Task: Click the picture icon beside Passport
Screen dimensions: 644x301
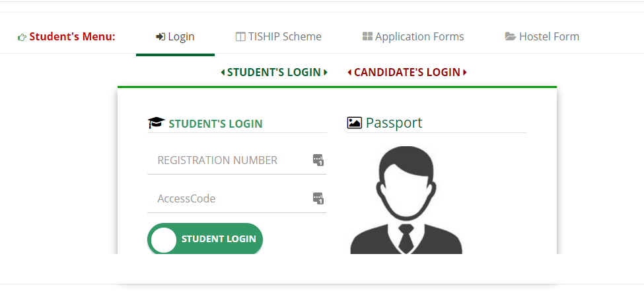Action: (x=355, y=122)
